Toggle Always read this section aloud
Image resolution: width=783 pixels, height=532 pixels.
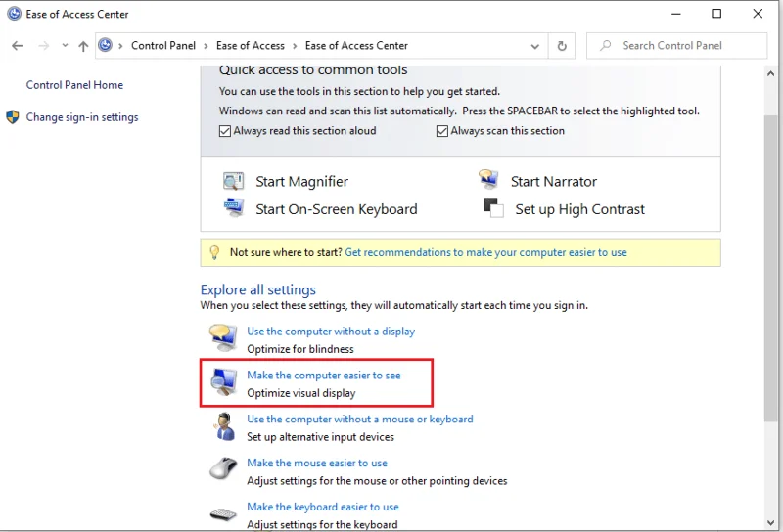coord(225,131)
